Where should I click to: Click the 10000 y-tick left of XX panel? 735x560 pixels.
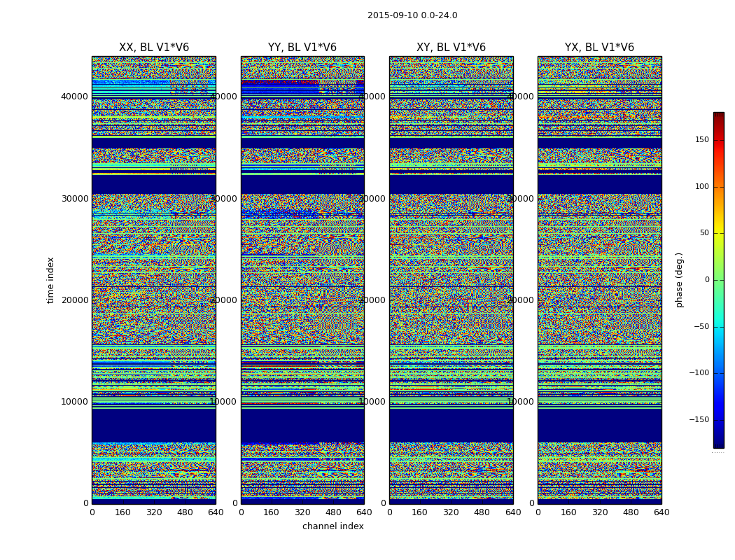pos(74,402)
